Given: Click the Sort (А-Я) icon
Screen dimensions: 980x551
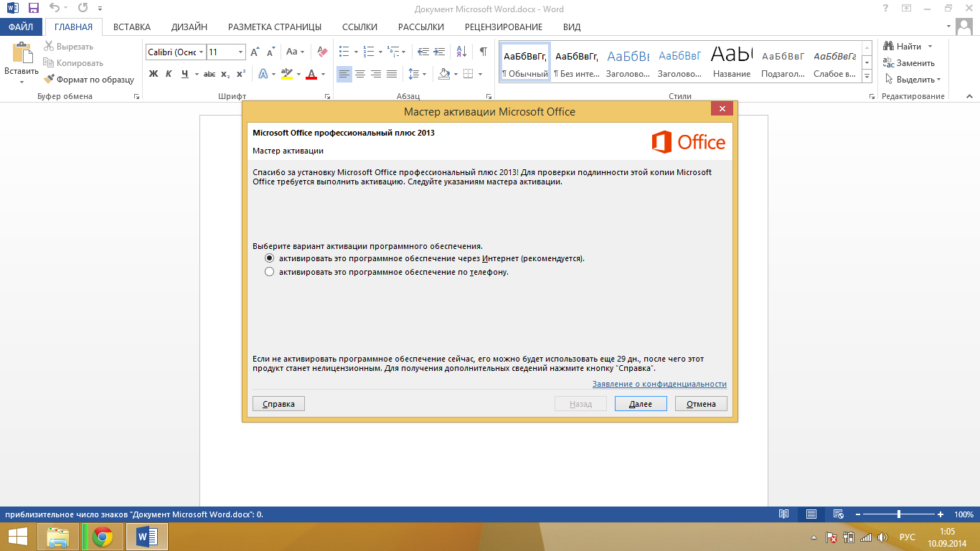Looking at the screenshot, I should [x=462, y=52].
